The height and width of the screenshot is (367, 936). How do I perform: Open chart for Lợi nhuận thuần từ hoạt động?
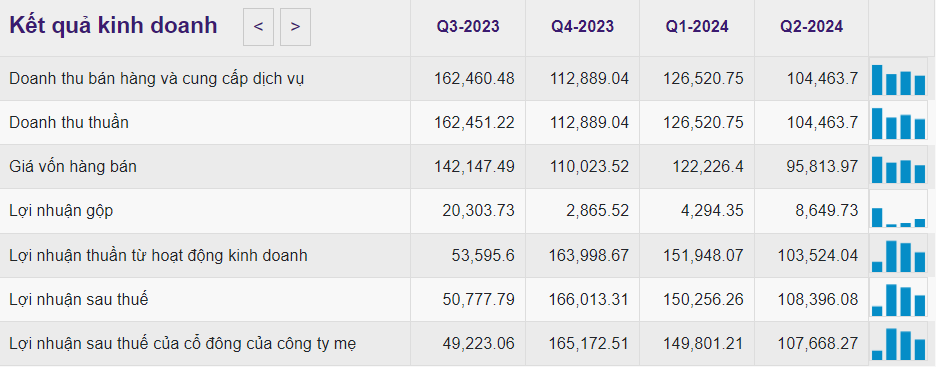pyautogui.click(x=898, y=256)
